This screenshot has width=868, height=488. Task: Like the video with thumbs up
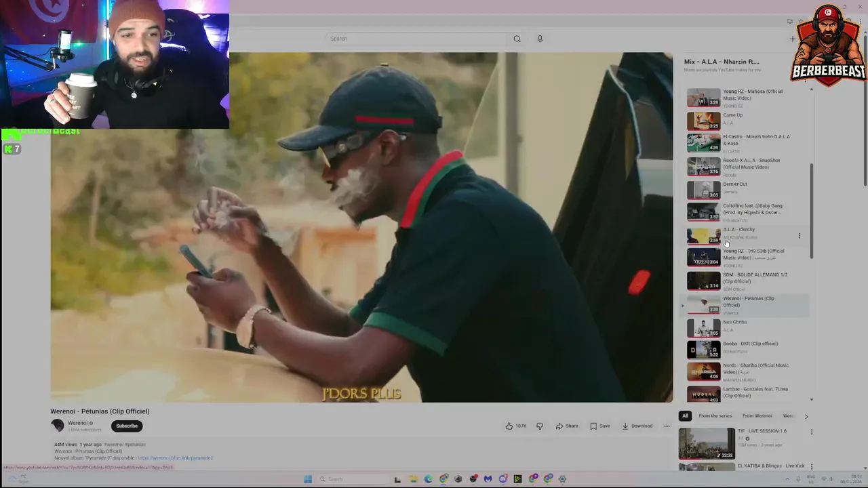(x=515, y=426)
